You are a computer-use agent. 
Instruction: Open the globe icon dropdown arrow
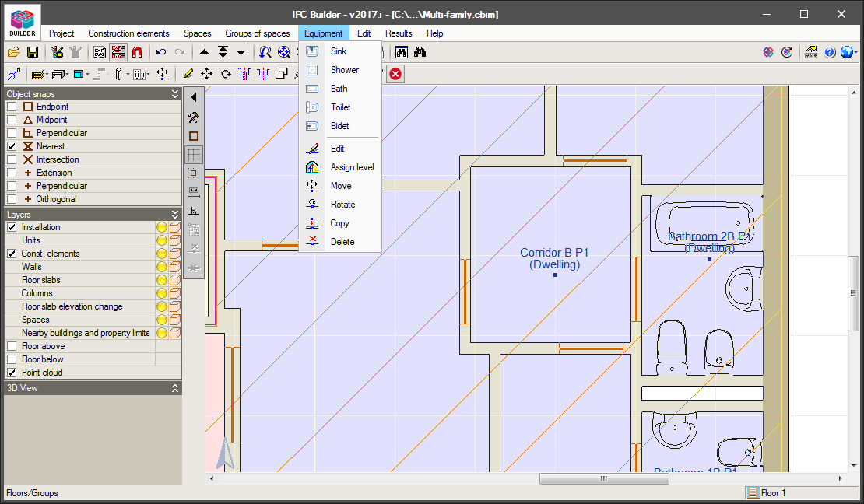(x=855, y=53)
